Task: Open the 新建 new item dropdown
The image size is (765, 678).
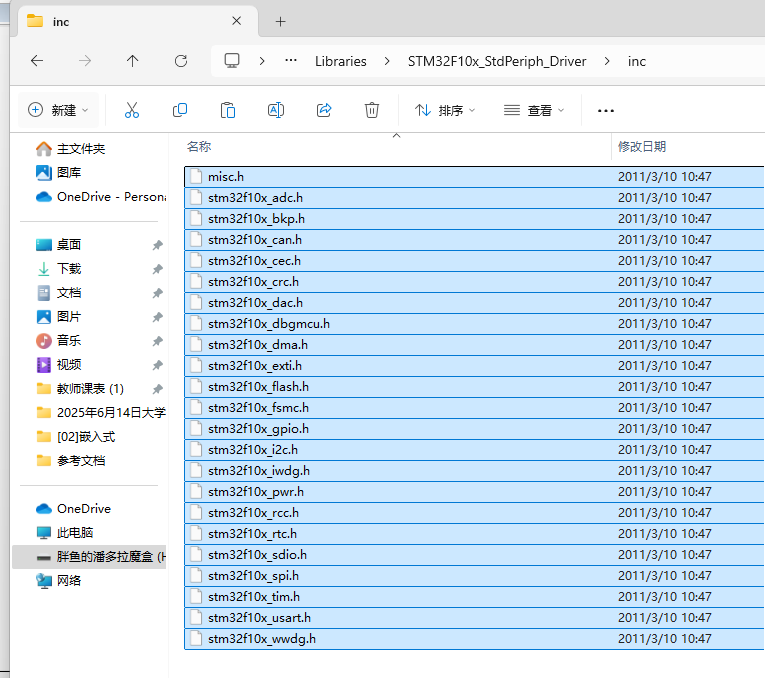Action: point(59,110)
